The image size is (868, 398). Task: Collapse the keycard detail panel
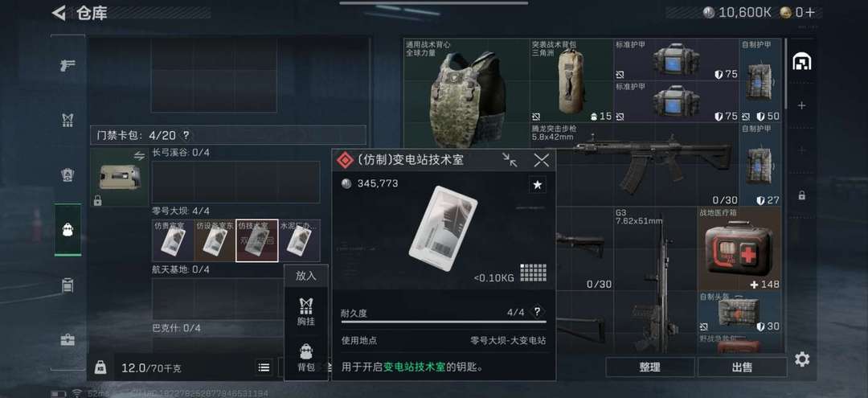(510, 160)
